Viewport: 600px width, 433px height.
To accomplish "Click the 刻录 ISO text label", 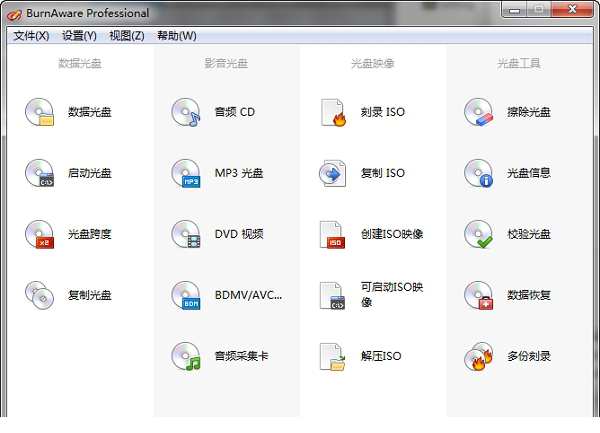I will point(383,112).
